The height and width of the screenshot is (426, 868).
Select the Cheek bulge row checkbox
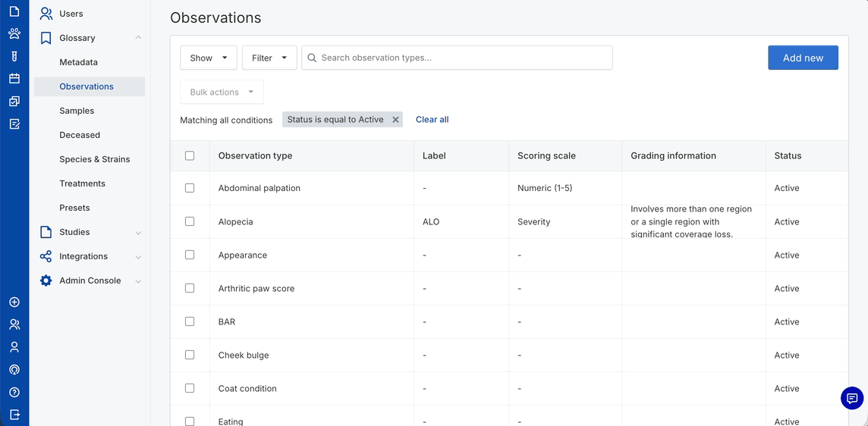click(x=190, y=355)
